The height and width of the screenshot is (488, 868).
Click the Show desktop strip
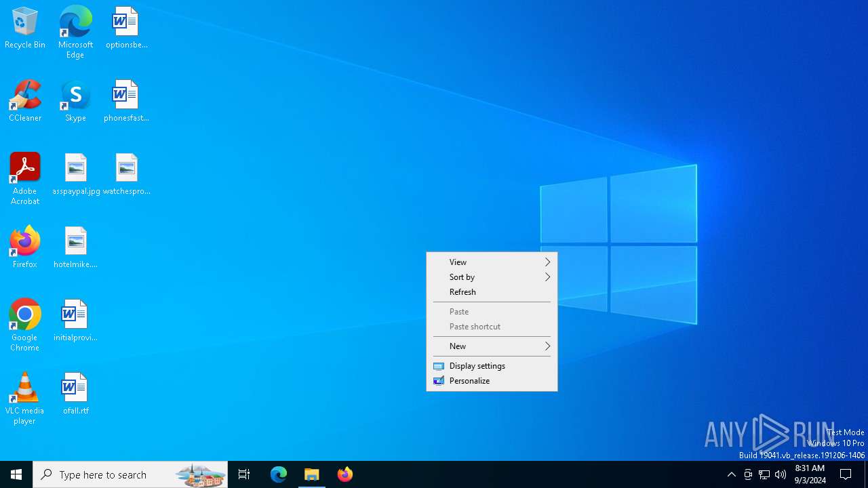[x=866, y=474]
